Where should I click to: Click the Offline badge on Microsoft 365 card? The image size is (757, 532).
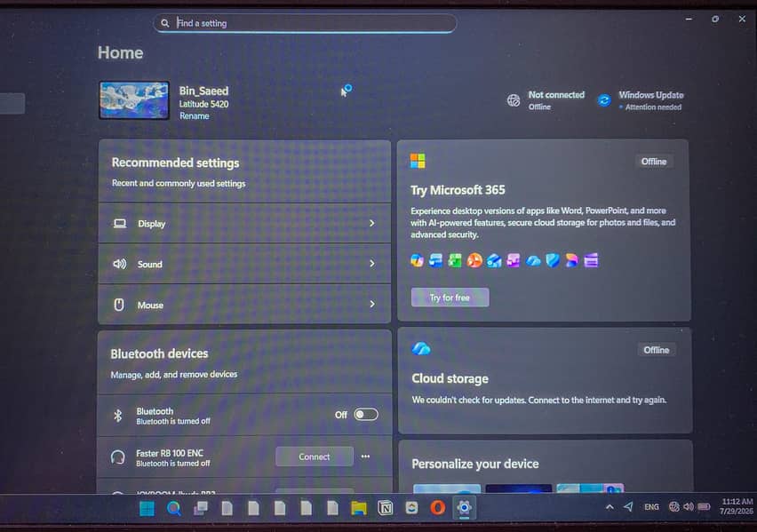click(x=654, y=162)
